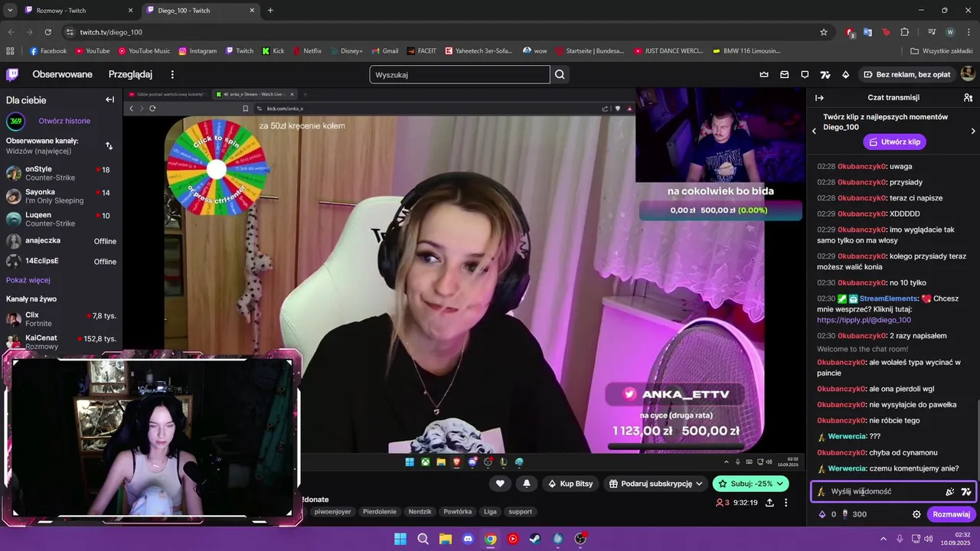Click Powtórka stream tag
The image size is (980, 551).
pos(458,511)
